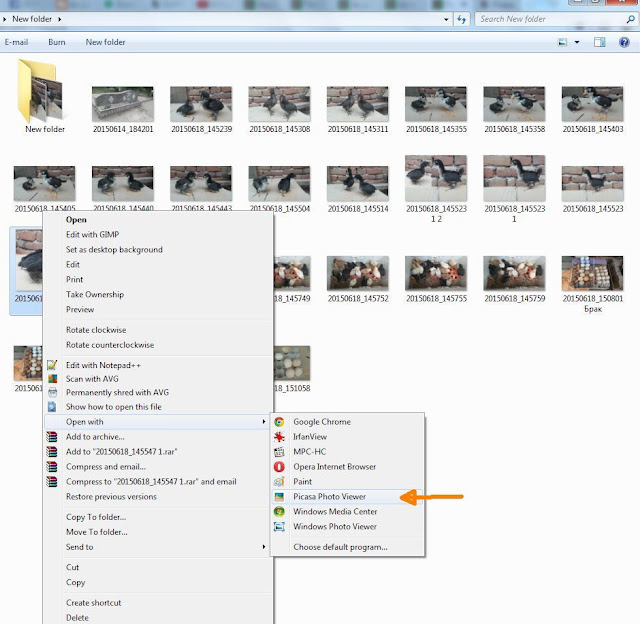640x624 pixels.
Task: Expand the Open with submenu arrow
Action: click(264, 422)
